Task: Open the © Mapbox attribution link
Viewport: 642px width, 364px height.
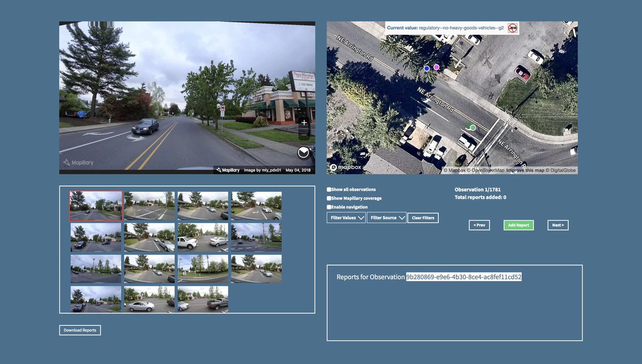Action: coord(455,171)
